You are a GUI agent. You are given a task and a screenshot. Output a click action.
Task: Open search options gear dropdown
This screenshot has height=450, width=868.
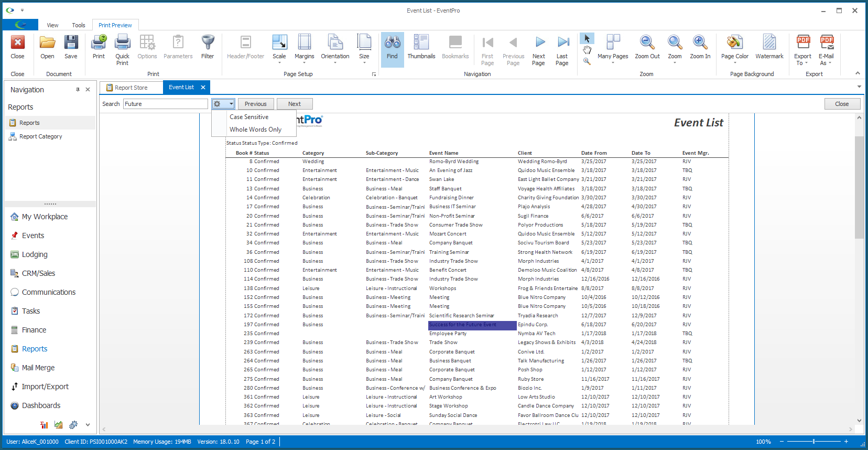[x=223, y=104]
